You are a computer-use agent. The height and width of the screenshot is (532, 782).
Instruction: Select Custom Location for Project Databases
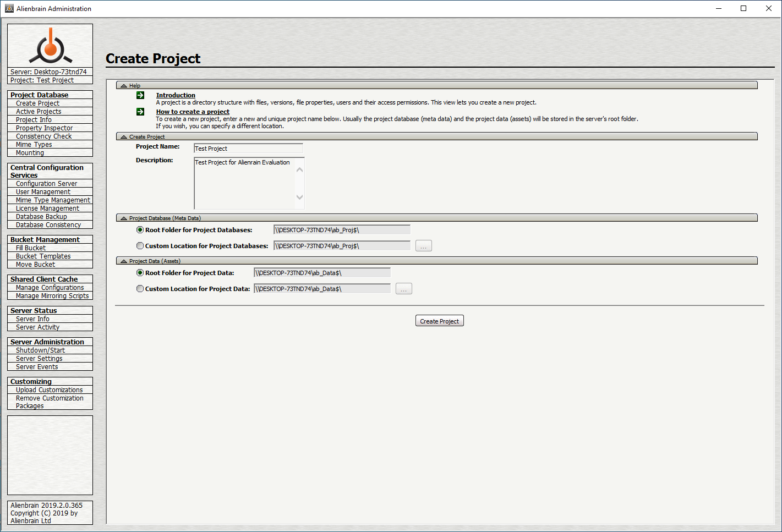(140, 246)
